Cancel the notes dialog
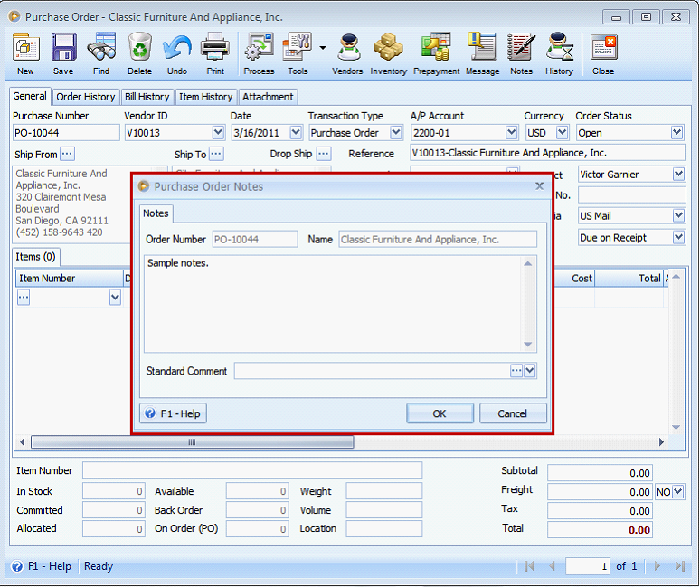 coord(513,413)
